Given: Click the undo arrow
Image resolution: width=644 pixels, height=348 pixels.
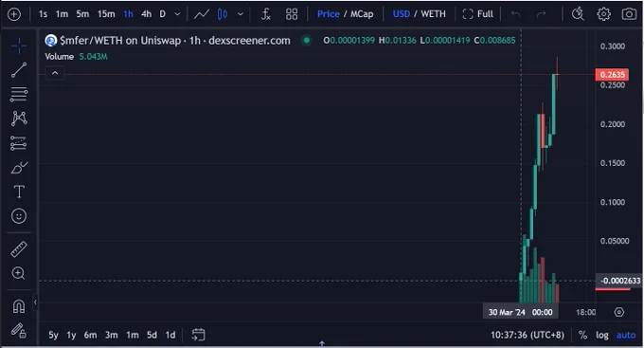Looking at the screenshot, I should tap(516, 14).
